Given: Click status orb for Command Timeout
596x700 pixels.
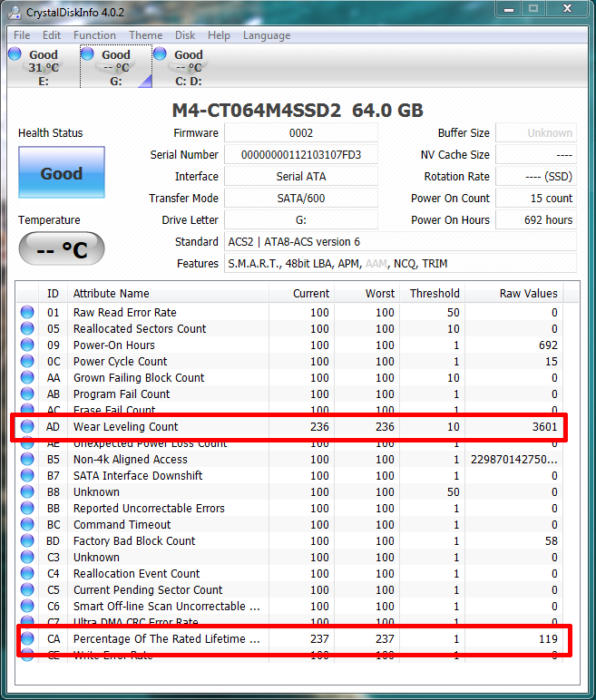Looking at the screenshot, I should [27, 525].
